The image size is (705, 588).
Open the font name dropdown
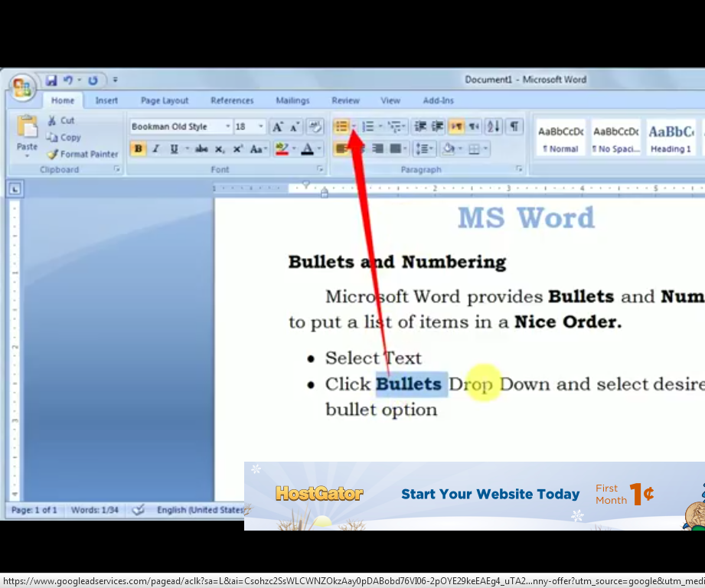[228, 127]
